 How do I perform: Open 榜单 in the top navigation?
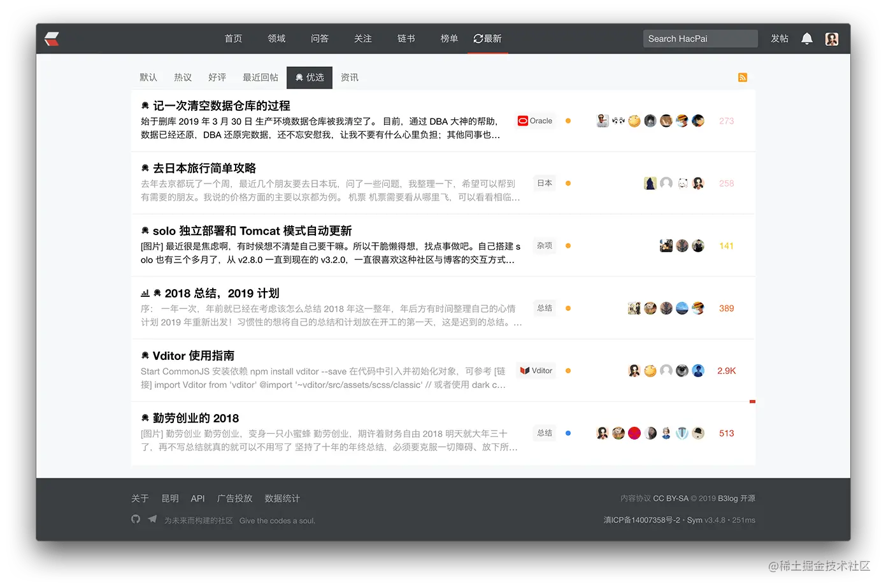(450, 39)
